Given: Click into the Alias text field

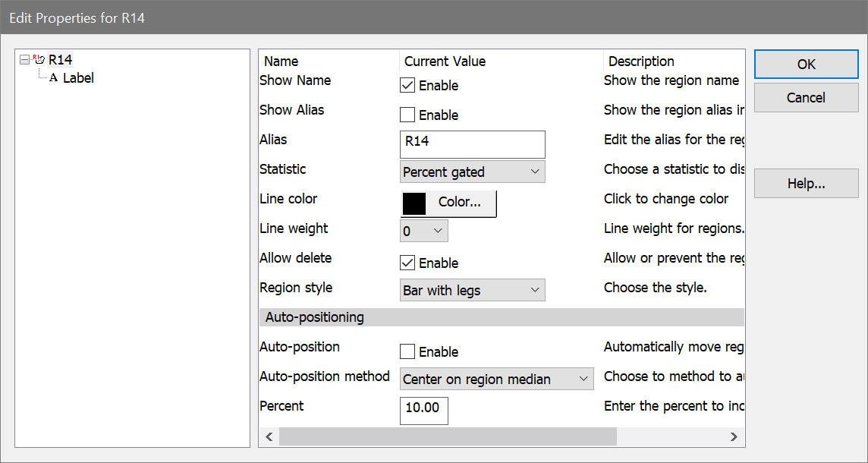Looking at the screenshot, I should (x=472, y=144).
